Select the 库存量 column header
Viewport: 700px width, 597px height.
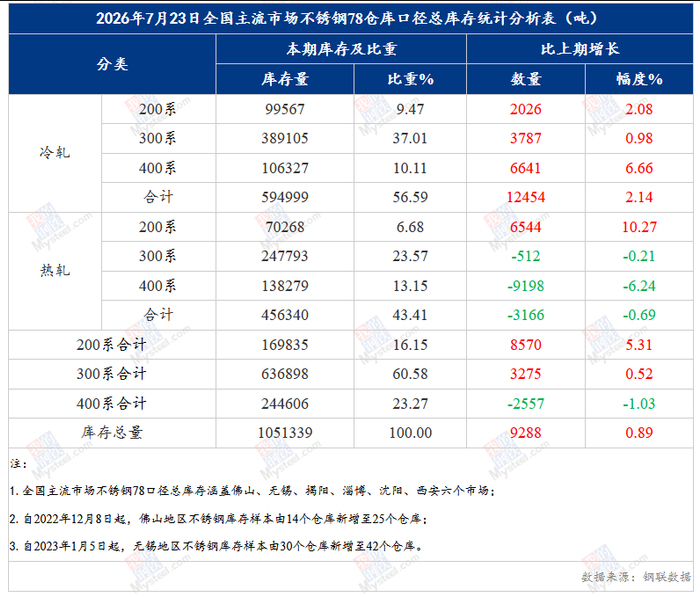click(285, 79)
